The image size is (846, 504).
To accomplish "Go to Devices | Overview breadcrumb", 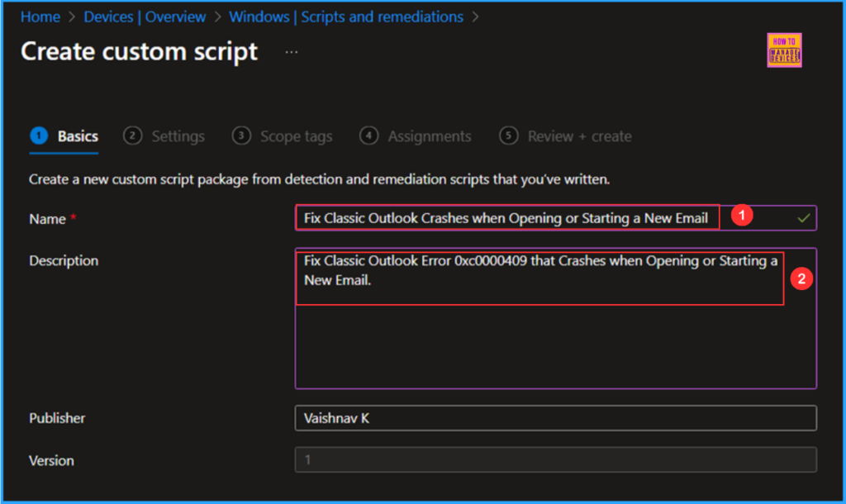I will click(145, 17).
